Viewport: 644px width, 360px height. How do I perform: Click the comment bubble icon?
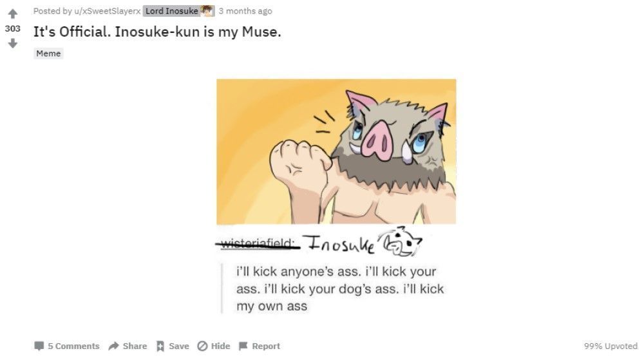(39, 346)
